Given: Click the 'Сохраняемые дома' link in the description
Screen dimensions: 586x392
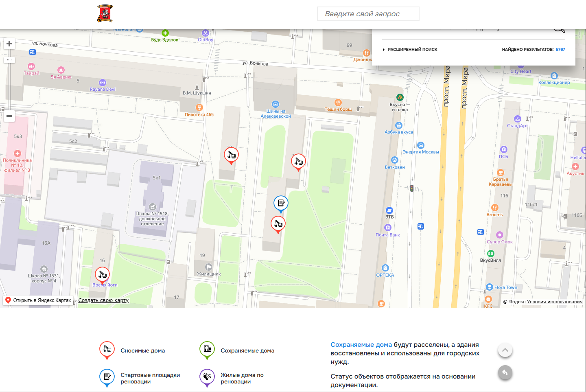Looking at the screenshot, I should (x=361, y=345).
